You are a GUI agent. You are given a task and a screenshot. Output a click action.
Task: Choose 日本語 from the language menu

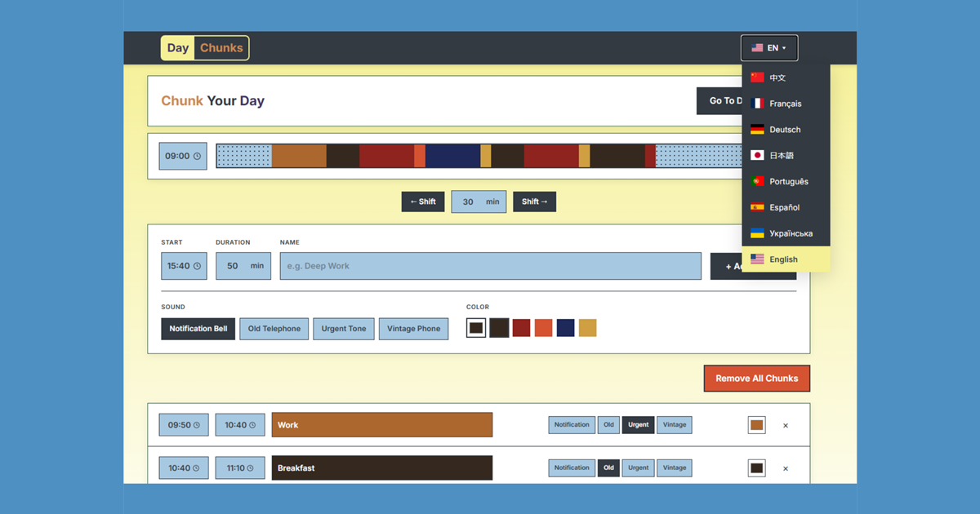[x=786, y=155]
